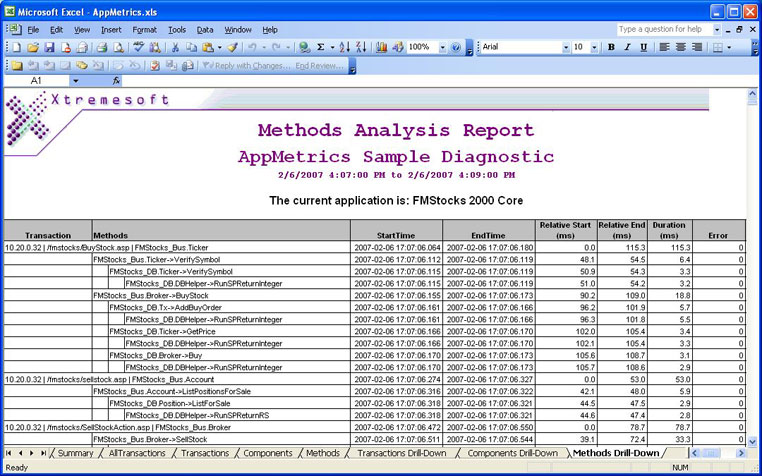Run the Spelling check tool

139,47
